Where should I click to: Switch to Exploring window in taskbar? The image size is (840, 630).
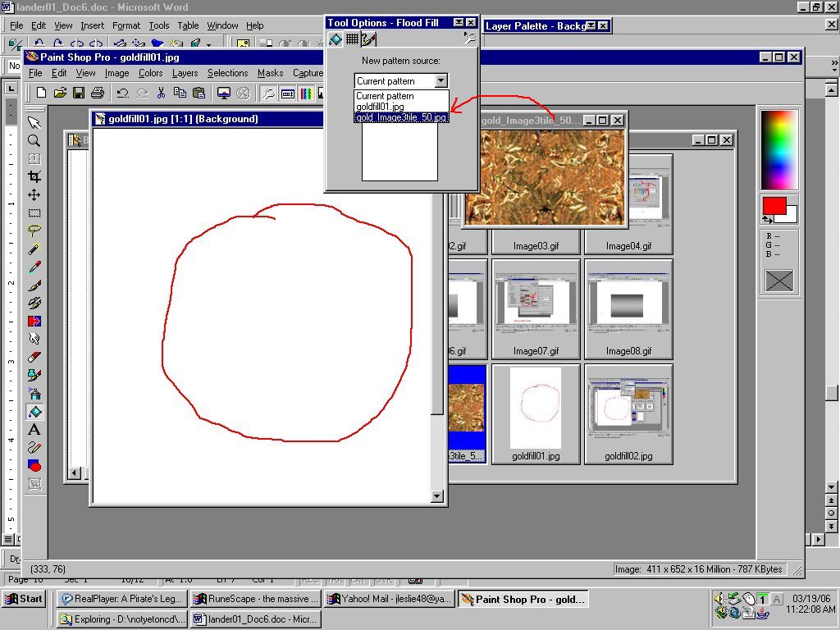point(121,619)
